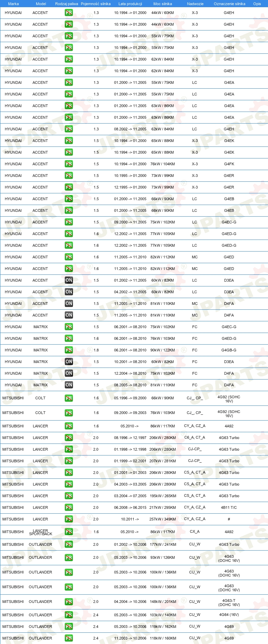268x644 pixels.
Task: Select the 148kW / 201KM power cell
Action: (x=162, y=602)
